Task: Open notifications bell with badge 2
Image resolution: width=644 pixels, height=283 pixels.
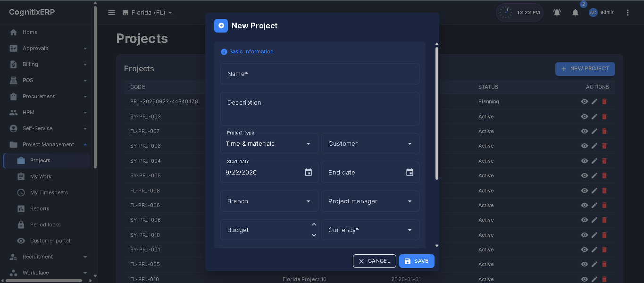Action: 575,13
